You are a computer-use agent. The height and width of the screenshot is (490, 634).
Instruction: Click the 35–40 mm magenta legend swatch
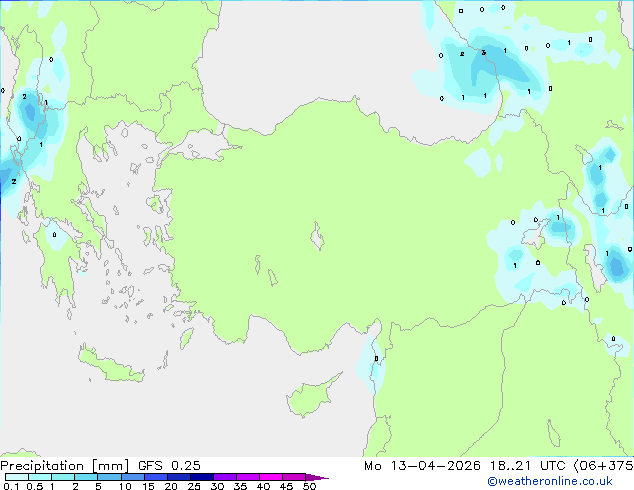pyautogui.click(x=247, y=477)
